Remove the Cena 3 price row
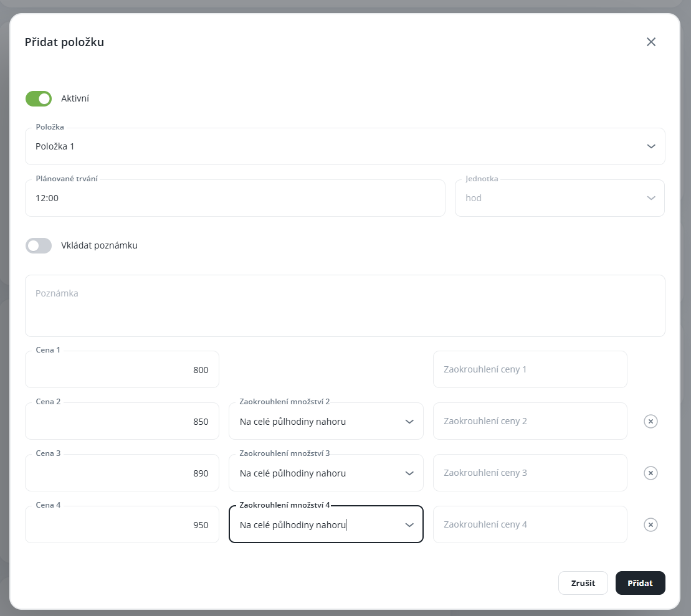 pyautogui.click(x=650, y=473)
